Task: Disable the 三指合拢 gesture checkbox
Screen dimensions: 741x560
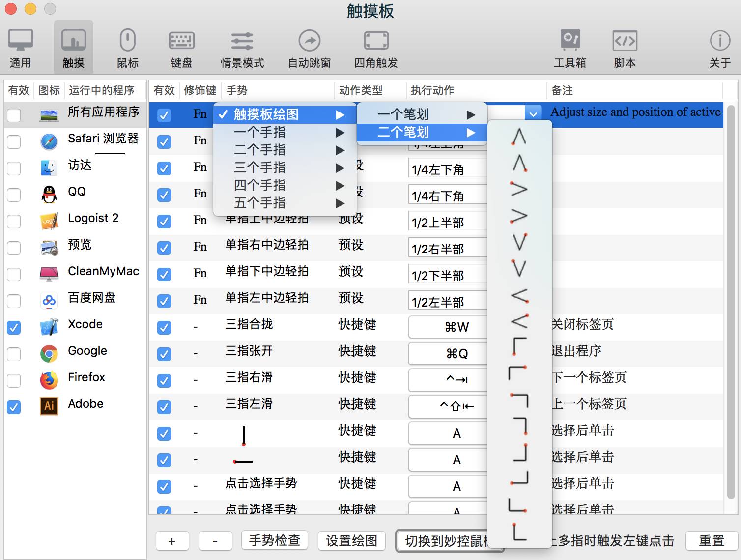Action: (164, 328)
